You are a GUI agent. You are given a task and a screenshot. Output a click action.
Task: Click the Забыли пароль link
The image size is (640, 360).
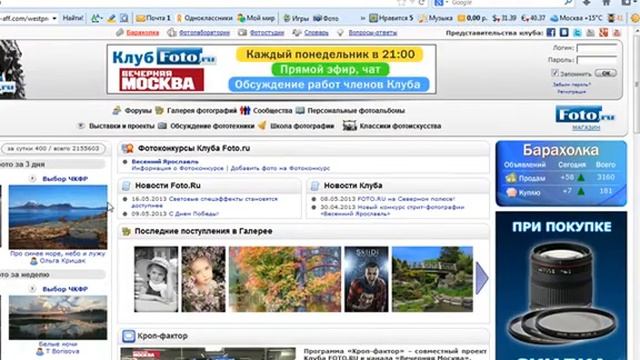(571, 84)
